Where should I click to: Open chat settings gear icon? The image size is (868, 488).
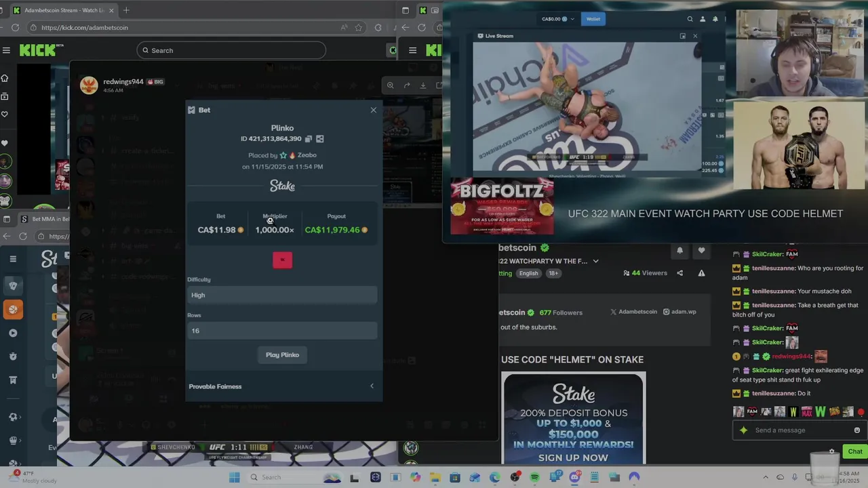click(x=832, y=451)
